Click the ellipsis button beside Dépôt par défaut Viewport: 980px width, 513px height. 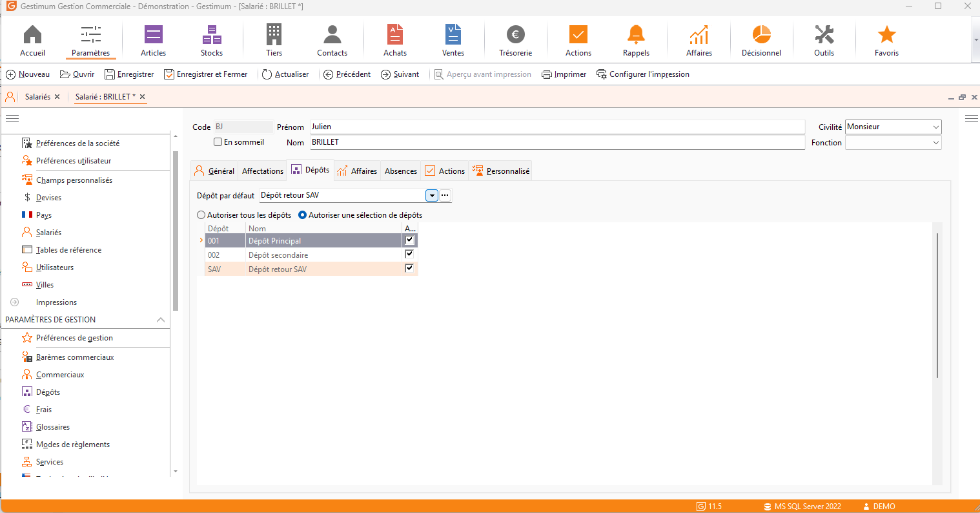coord(445,195)
